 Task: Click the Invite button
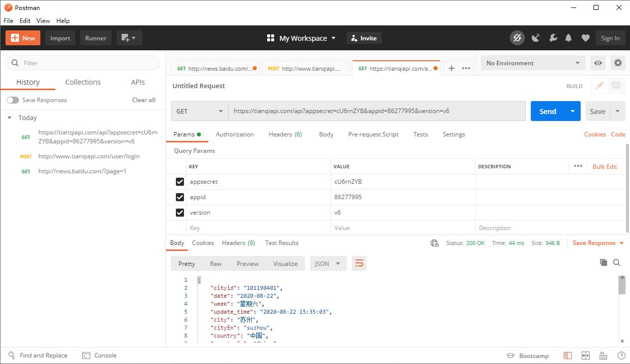click(x=364, y=38)
